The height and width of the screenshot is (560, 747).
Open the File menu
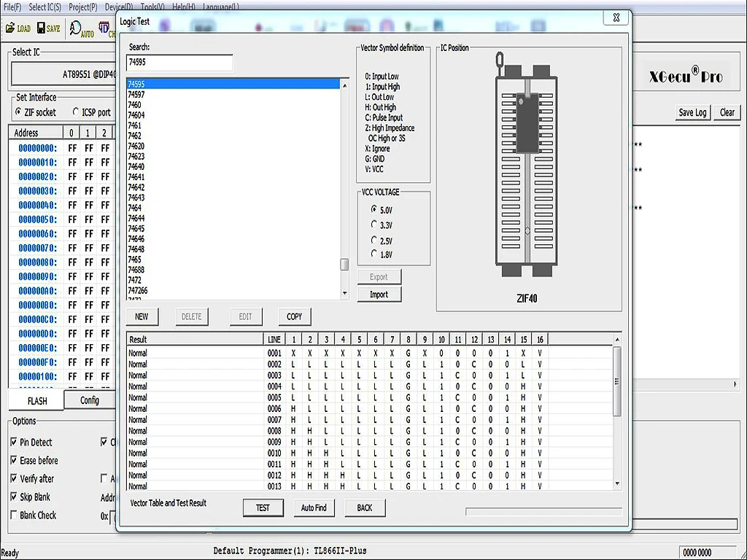point(12,7)
